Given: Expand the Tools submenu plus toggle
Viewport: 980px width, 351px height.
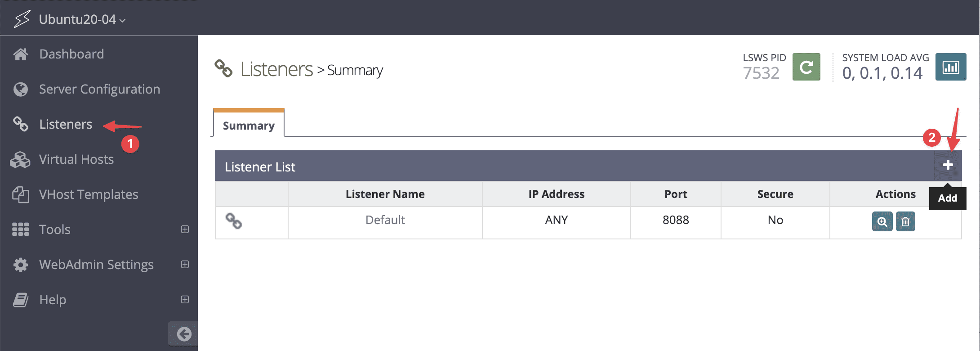Looking at the screenshot, I should pos(185,229).
